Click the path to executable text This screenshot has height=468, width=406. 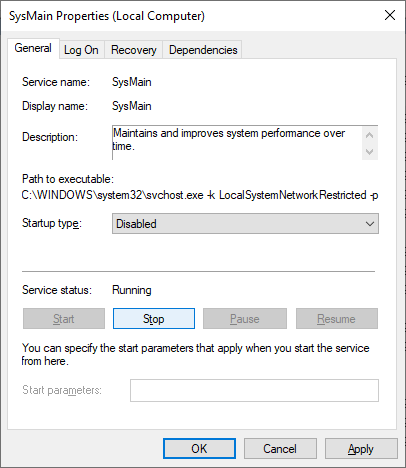point(200,195)
